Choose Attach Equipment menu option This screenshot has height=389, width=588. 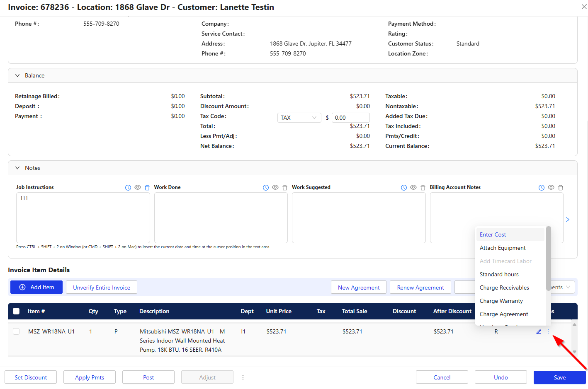point(510,248)
